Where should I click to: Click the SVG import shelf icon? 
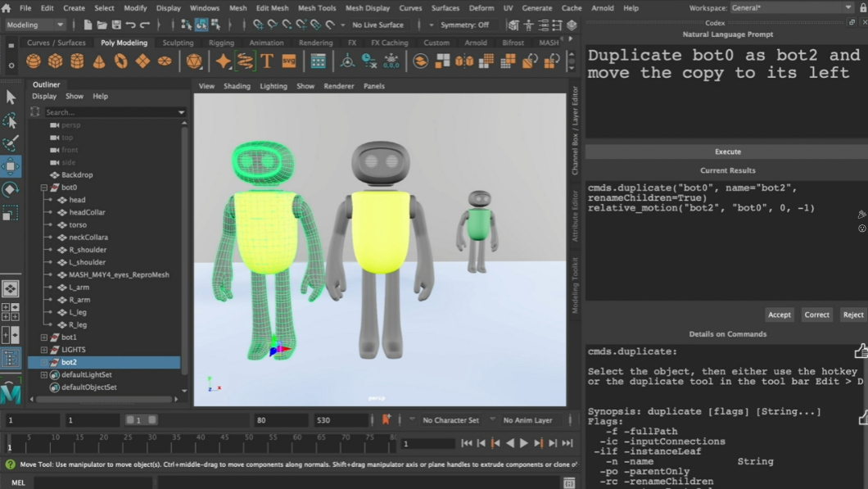[x=288, y=61]
